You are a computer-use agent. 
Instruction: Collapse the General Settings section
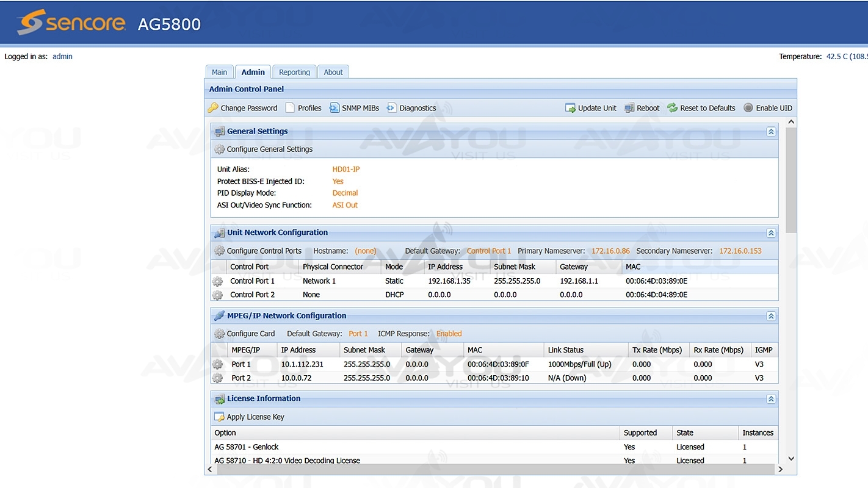[771, 132]
